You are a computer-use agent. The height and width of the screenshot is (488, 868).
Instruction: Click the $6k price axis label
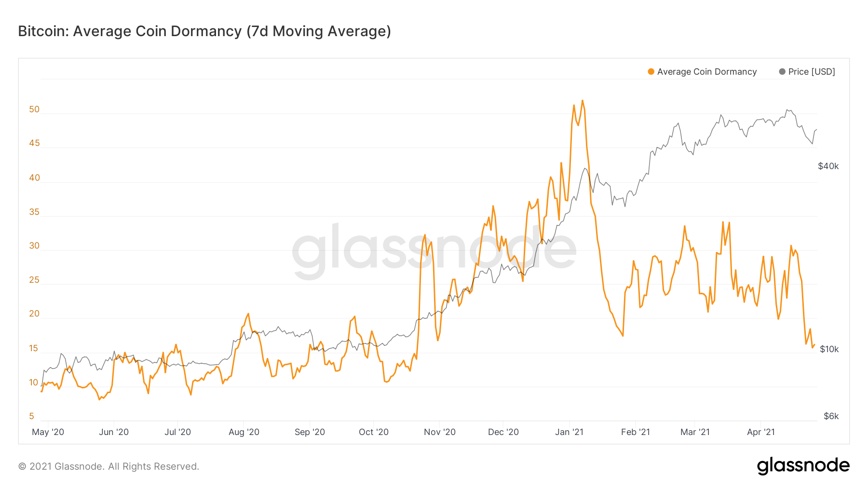coord(831,416)
